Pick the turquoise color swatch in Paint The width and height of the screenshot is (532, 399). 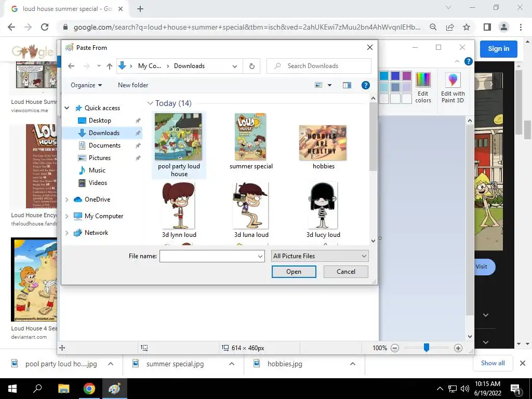(x=384, y=76)
